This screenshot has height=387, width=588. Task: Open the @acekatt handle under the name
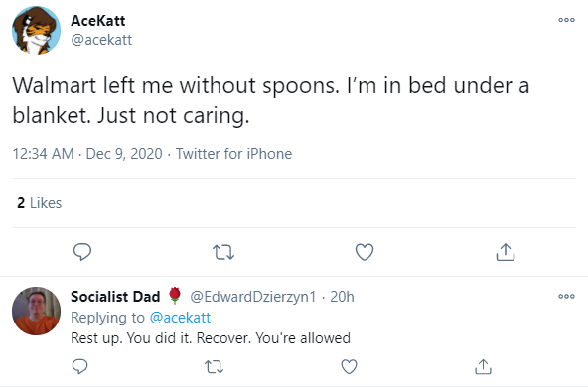tap(101, 40)
